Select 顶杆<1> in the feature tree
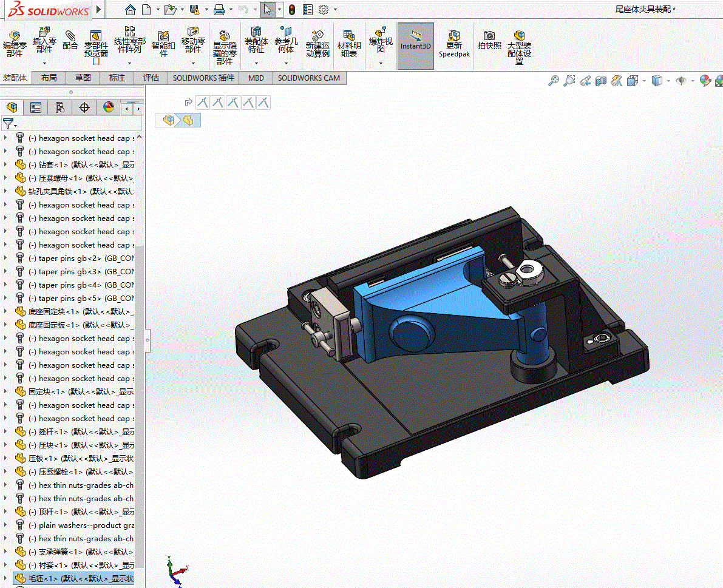Image resolution: width=723 pixels, height=588 pixels. pos(74,512)
